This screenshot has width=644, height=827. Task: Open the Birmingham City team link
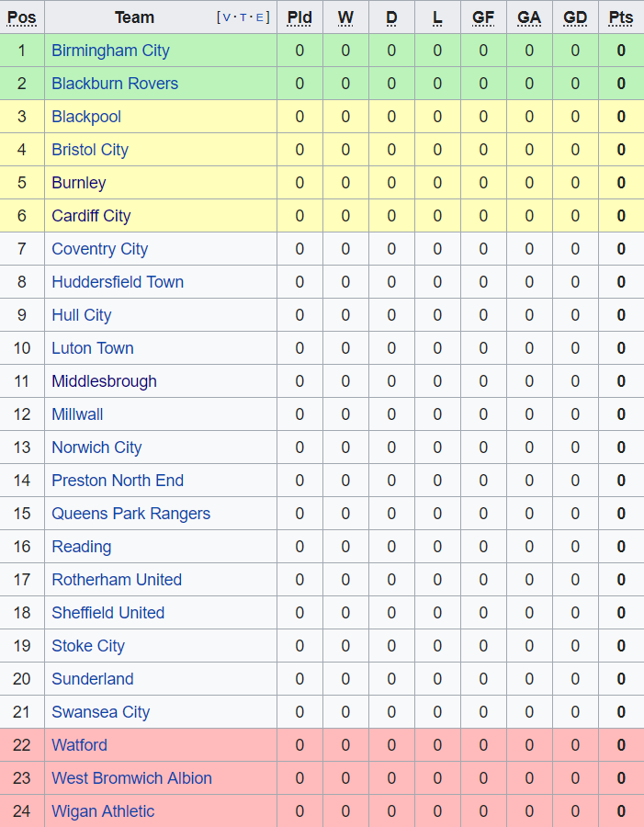(x=110, y=51)
